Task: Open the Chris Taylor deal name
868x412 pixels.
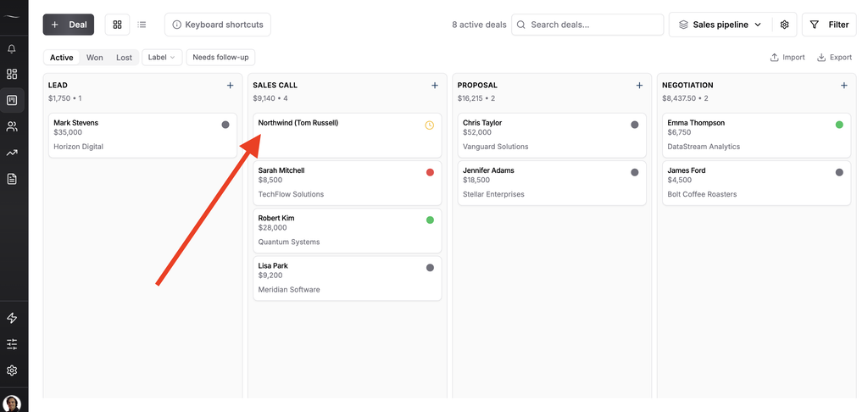Action: click(482, 123)
